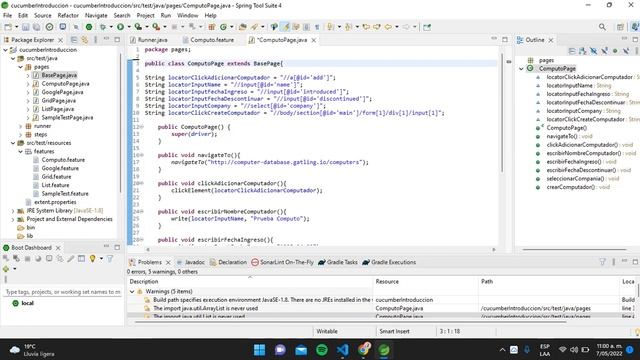Viewport: 640px width, 360px height.
Task: Open the dropdown arrow beside the Run button
Action: pyautogui.click(x=129, y=27)
